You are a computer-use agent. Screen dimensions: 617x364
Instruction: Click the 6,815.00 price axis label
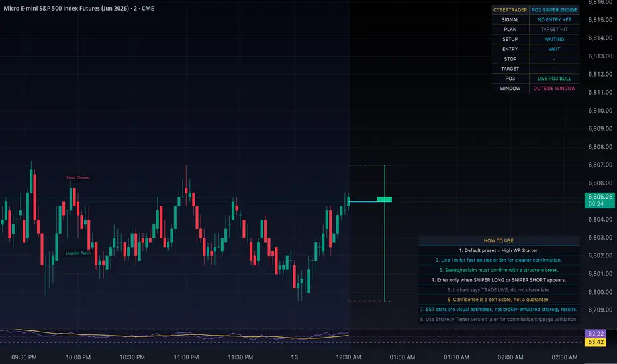600,20
